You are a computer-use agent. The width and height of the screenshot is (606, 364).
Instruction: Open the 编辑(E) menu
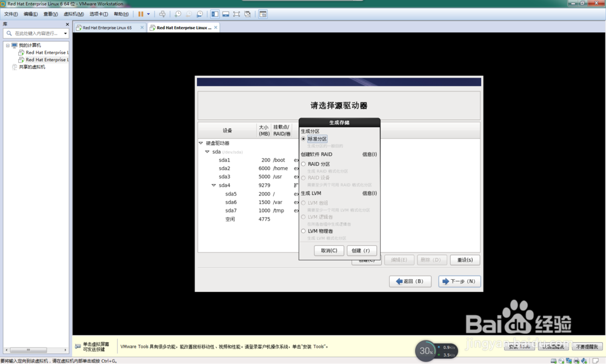pos(30,14)
